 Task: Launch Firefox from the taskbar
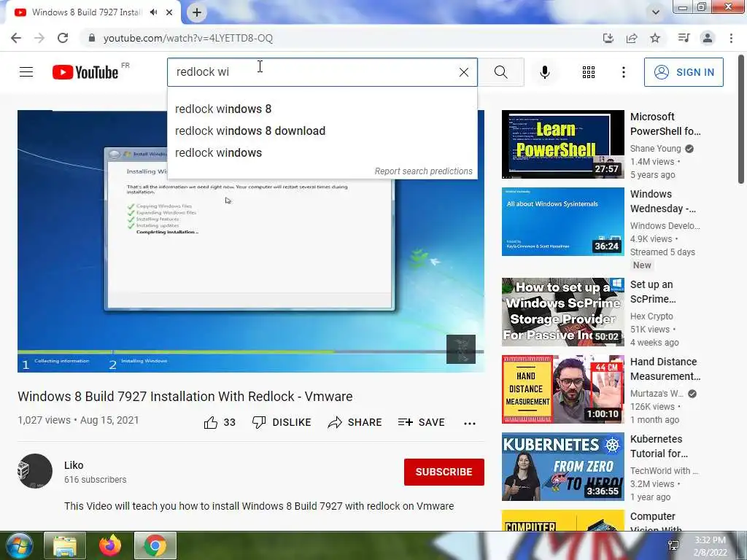tap(110, 545)
